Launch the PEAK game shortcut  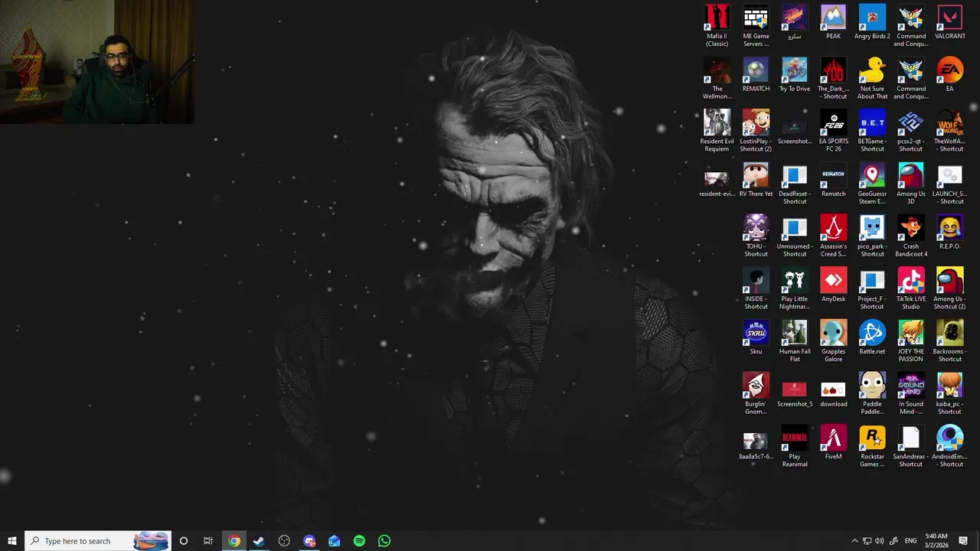point(833,22)
